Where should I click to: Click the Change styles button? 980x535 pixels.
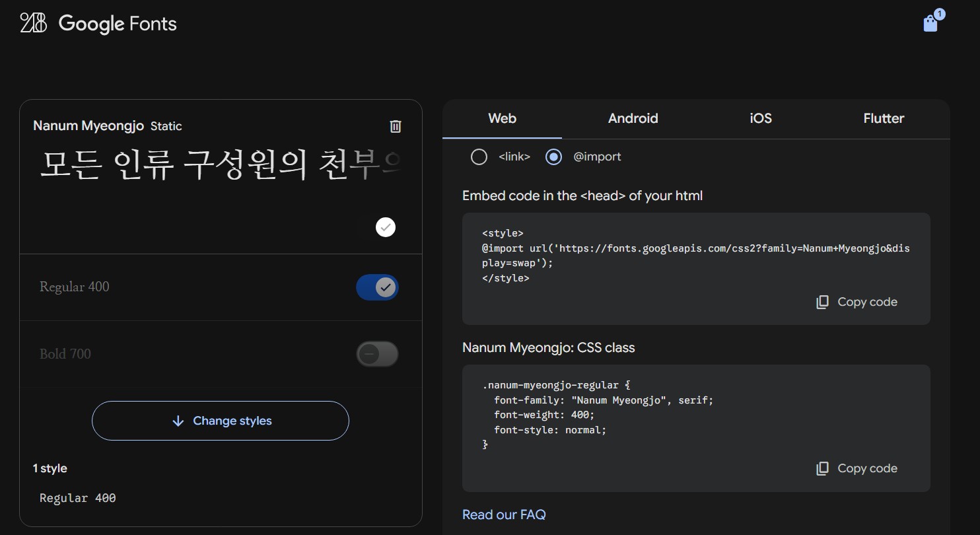click(221, 421)
